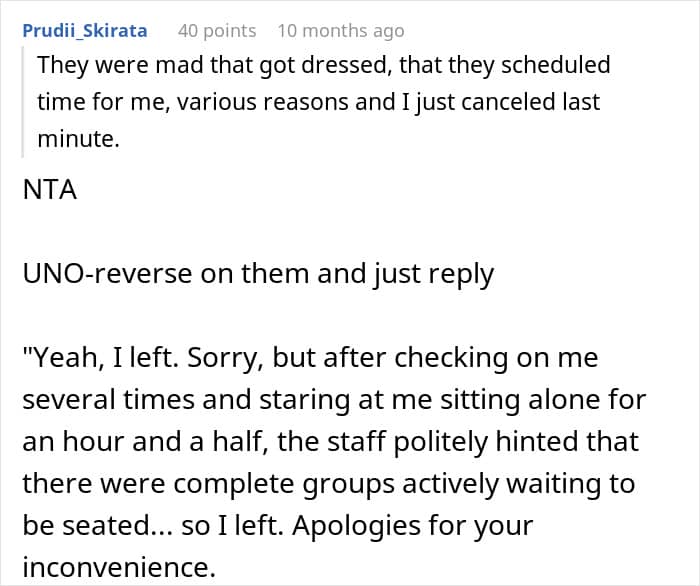Click the word "scheduled" in the quote

556,67
